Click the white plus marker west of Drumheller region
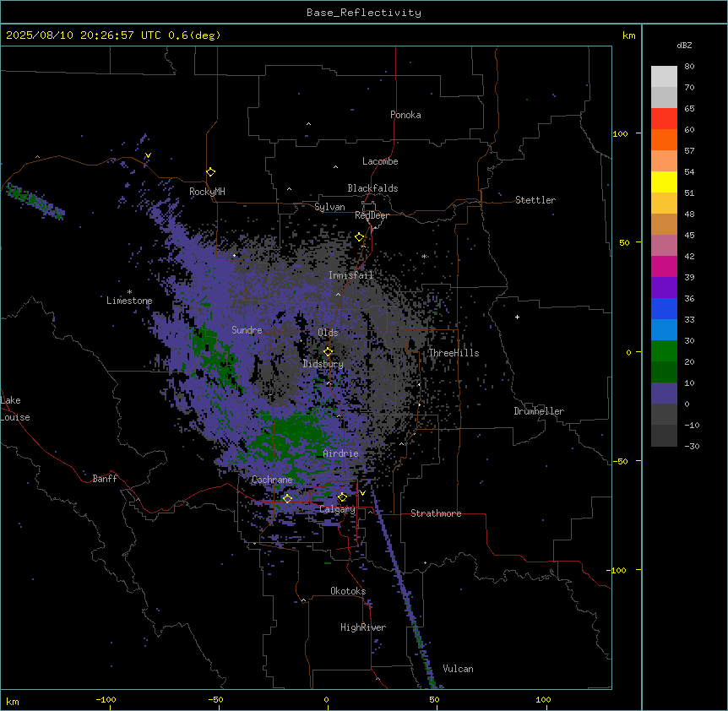The height and width of the screenshot is (711, 728). click(517, 317)
